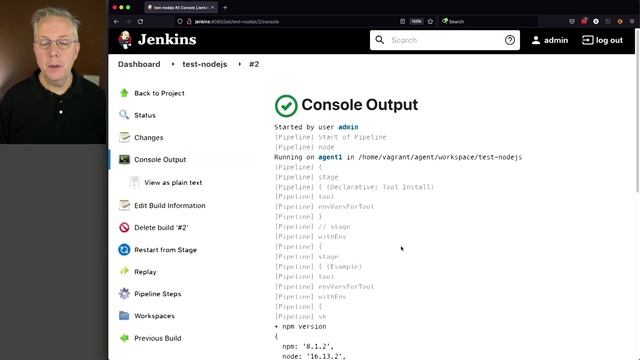Click the Status magnifier icon

tap(124, 115)
